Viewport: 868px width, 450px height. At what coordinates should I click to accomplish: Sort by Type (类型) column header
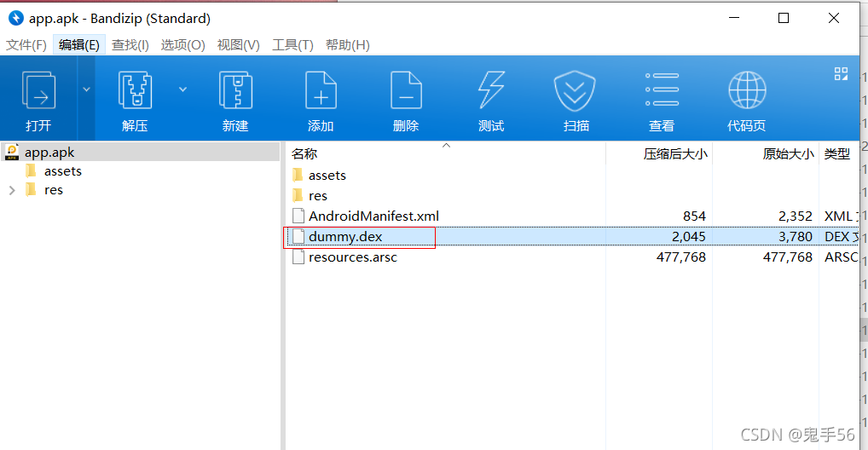click(839, 153)
